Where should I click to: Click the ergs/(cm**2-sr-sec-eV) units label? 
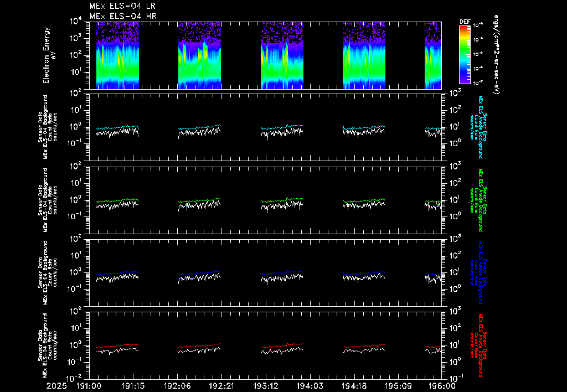(496, 55)
